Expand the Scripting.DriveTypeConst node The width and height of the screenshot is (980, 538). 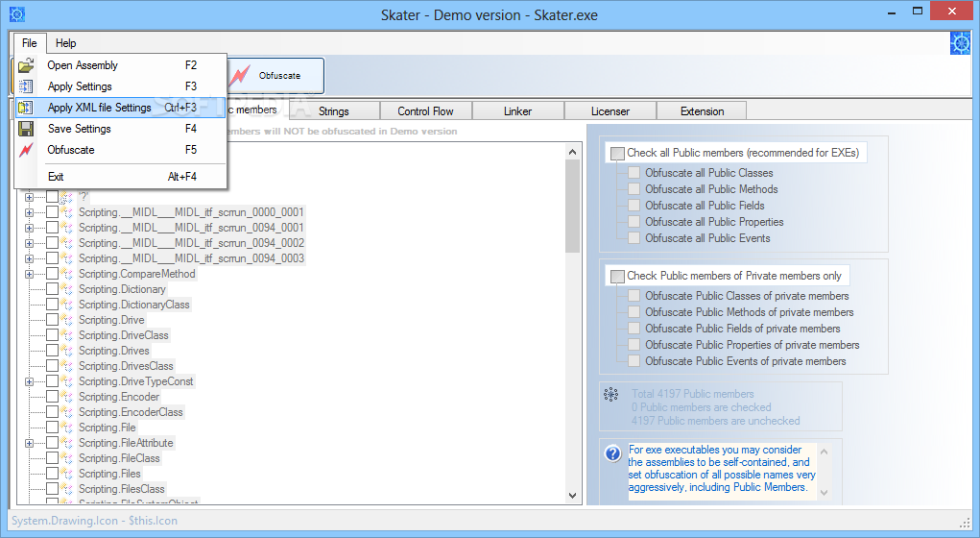pos(29,381)
